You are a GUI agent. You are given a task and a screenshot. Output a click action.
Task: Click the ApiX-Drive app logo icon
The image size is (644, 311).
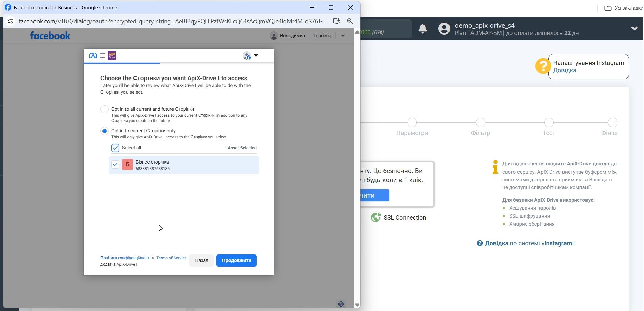point(112,55)
